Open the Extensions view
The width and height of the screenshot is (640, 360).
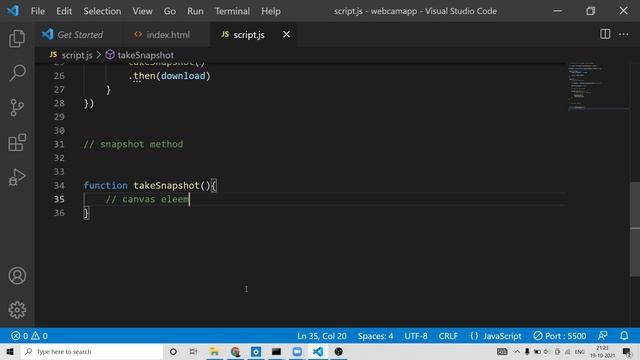pyautogui.click(x=17, y=142)
